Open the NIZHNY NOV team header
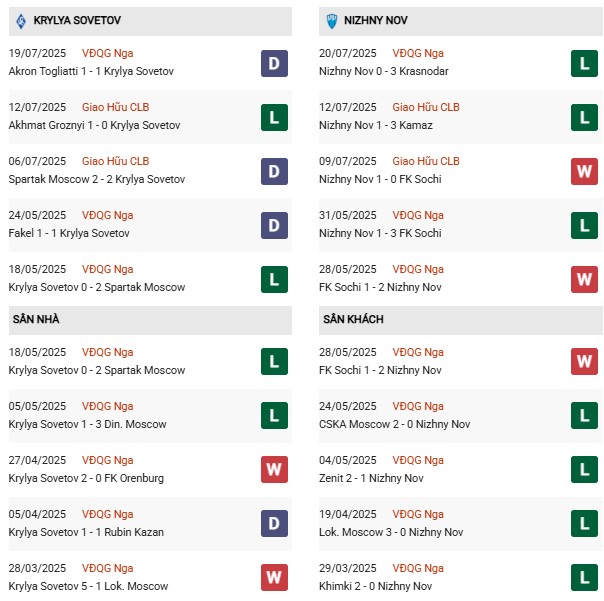The image size is (604, 601). pyautogui.click(x=378, y=21)
